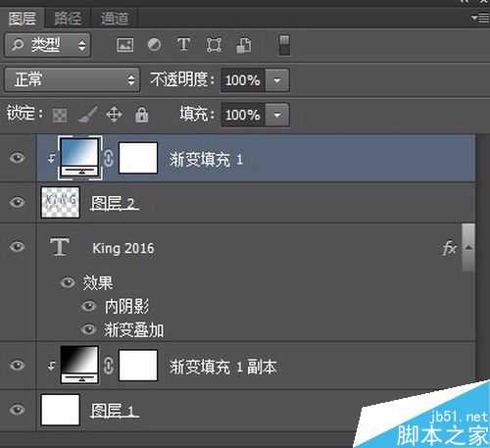Screen dimensions: 490x448
Task: Click black-white gradient thumbnail of 渐变填充 1 副本
Action: click(x=79, y=365)
